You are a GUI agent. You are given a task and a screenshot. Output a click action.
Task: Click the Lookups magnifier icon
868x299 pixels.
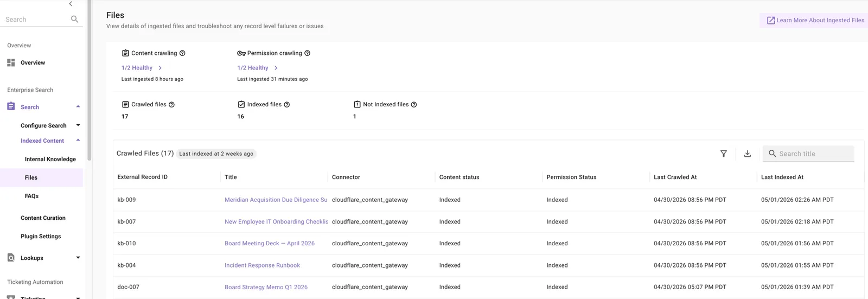(x=11, y=258)
